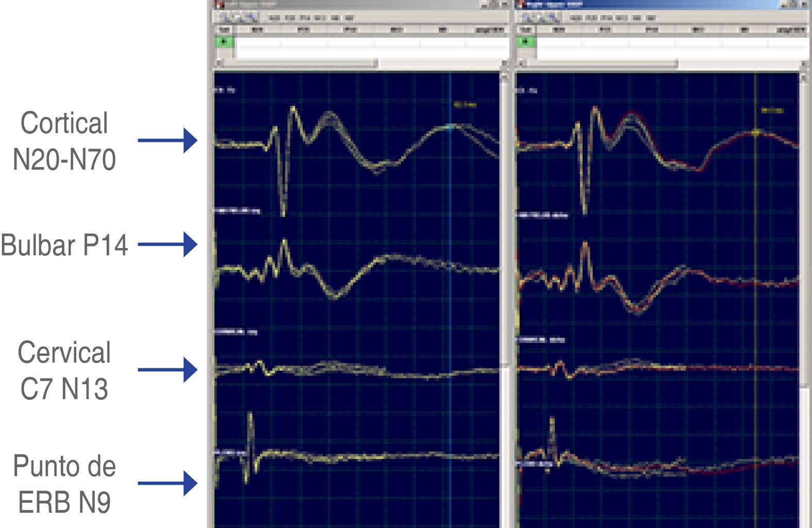Select first waveform icon in right window toolbar
This screenshot has height=528, width=812.
[x=526, y=18]
